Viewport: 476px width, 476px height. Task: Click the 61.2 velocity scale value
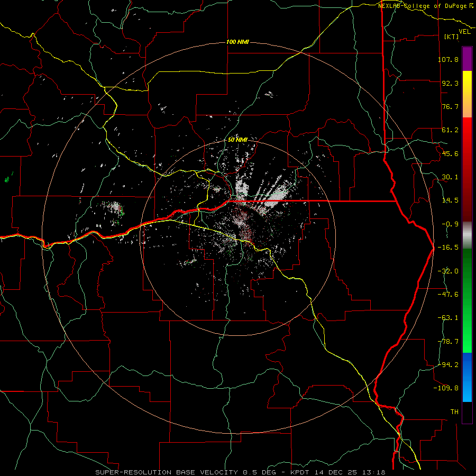450,130
